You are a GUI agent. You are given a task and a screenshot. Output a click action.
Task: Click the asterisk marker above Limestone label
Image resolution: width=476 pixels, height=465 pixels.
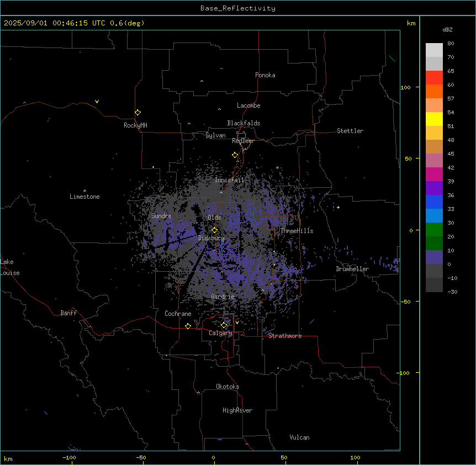pos(84,191)
